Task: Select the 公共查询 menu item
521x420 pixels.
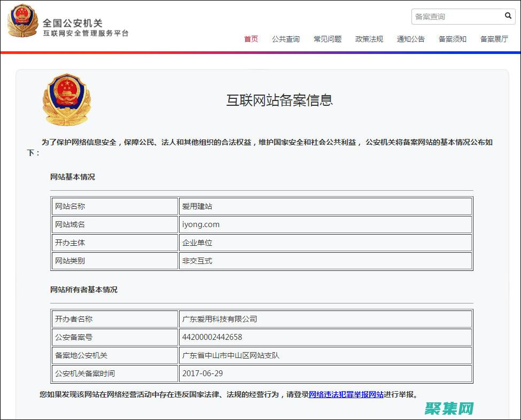Action: (286, 39)
